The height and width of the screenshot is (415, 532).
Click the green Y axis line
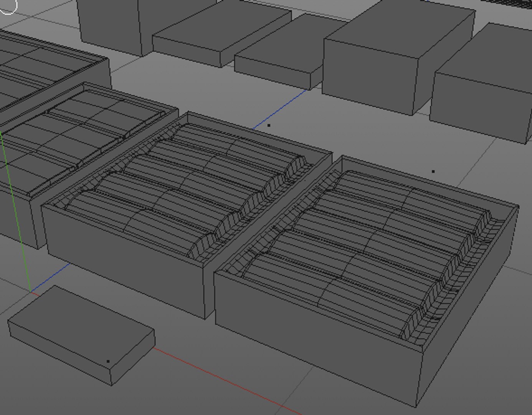(x=15, y=211)
